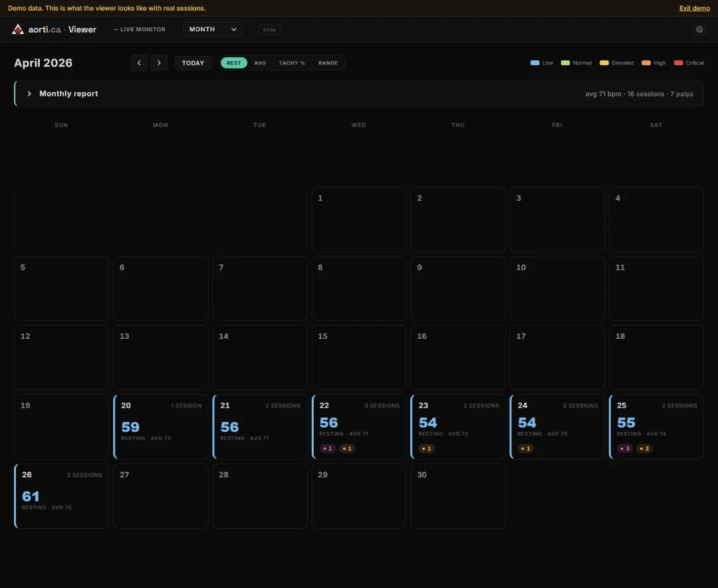Open the April 21 day card
Screen dimensions: 718x588
(260, 427)
